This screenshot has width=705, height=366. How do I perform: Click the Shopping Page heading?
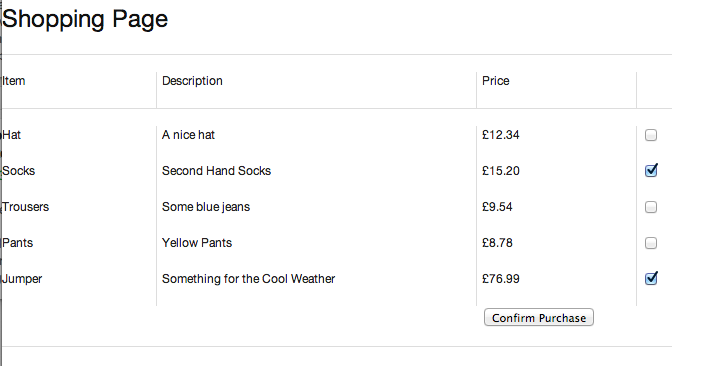(x=85, y=19)
